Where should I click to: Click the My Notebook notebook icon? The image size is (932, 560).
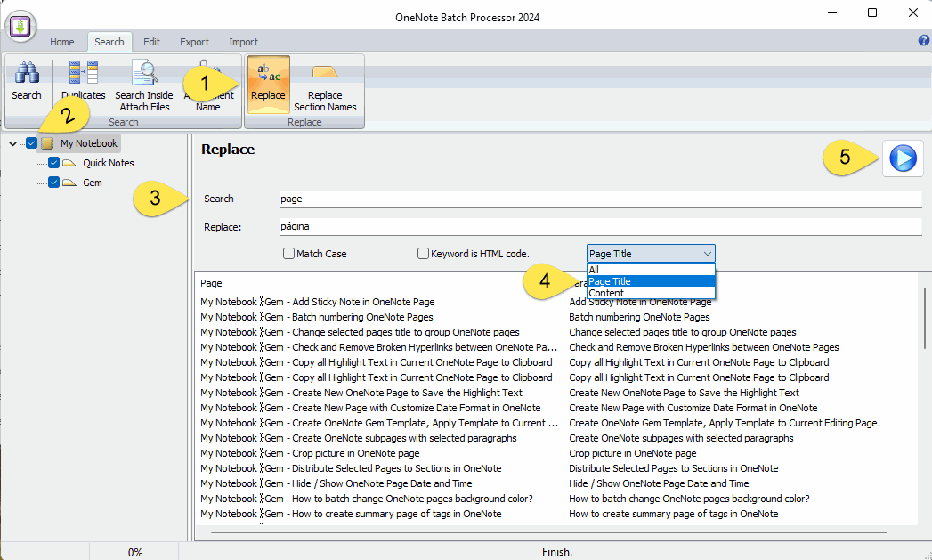point(47,143)
